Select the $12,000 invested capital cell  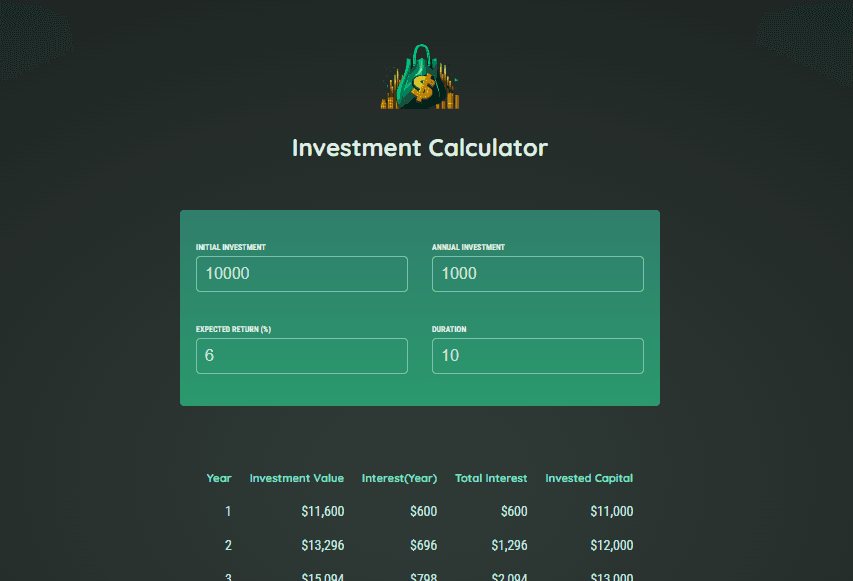(611, 545)
